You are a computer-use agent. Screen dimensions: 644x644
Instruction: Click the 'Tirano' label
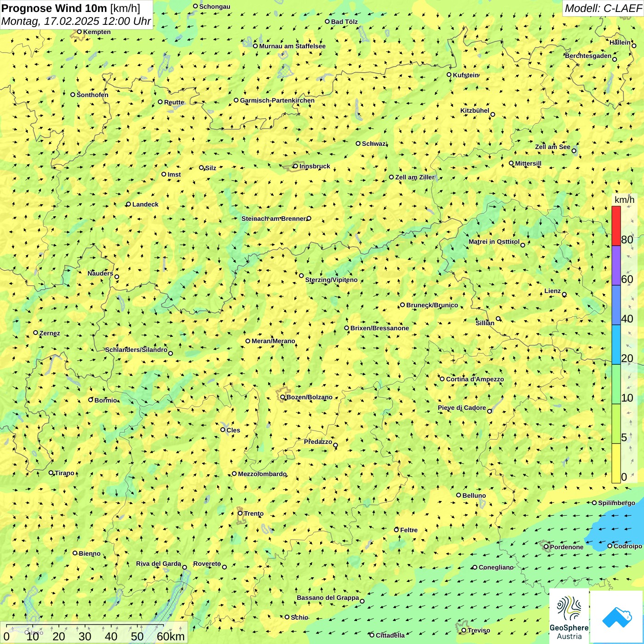click(64, 473)
